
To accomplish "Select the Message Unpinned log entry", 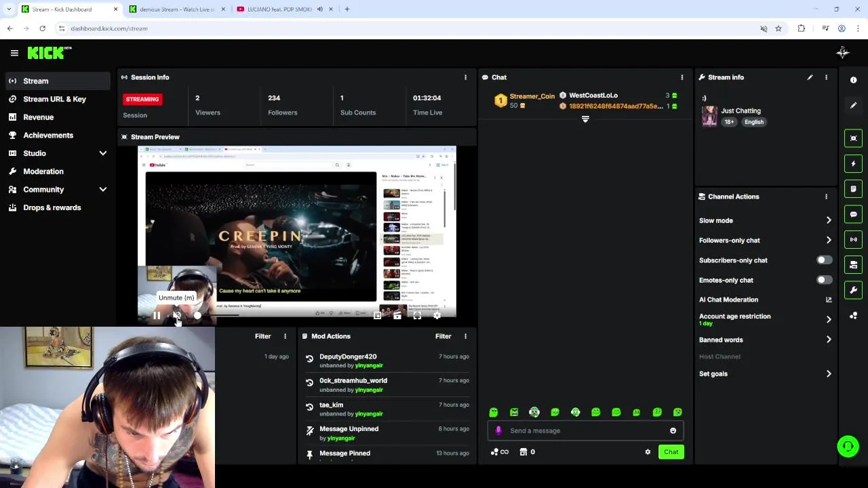I will [x=387, y=433].
